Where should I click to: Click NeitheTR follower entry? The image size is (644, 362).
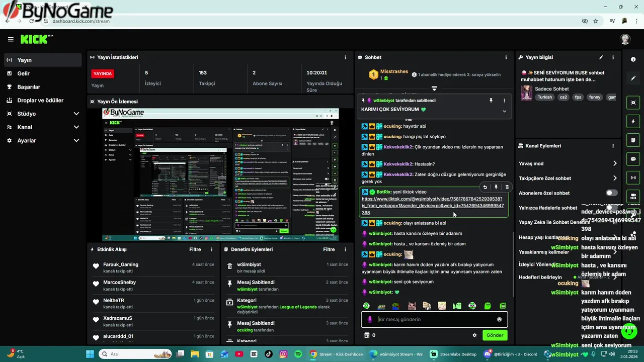114,300
